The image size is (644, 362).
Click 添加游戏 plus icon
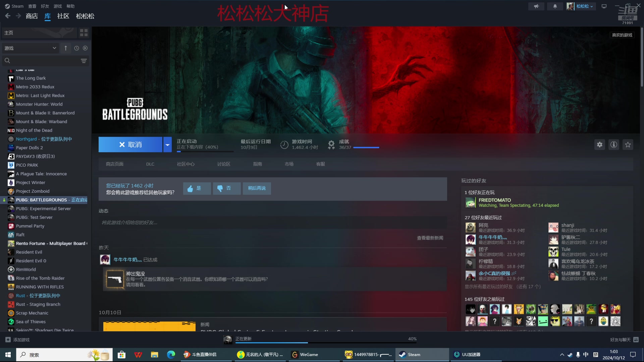point(8,340)
